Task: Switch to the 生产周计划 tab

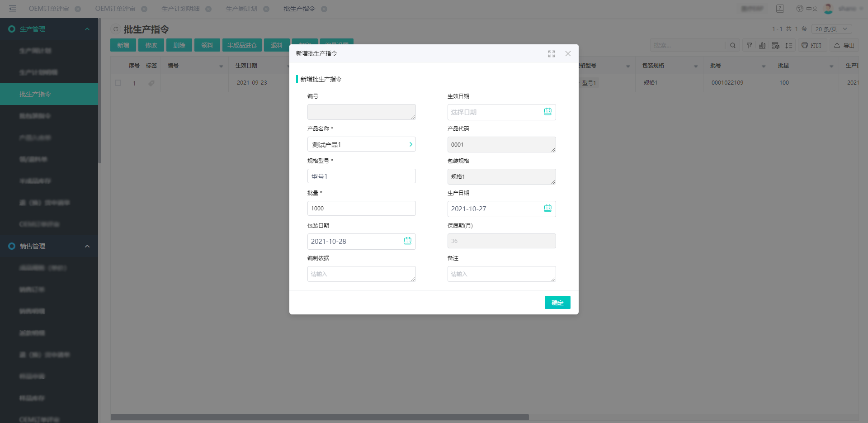Action: pos(241,9)
